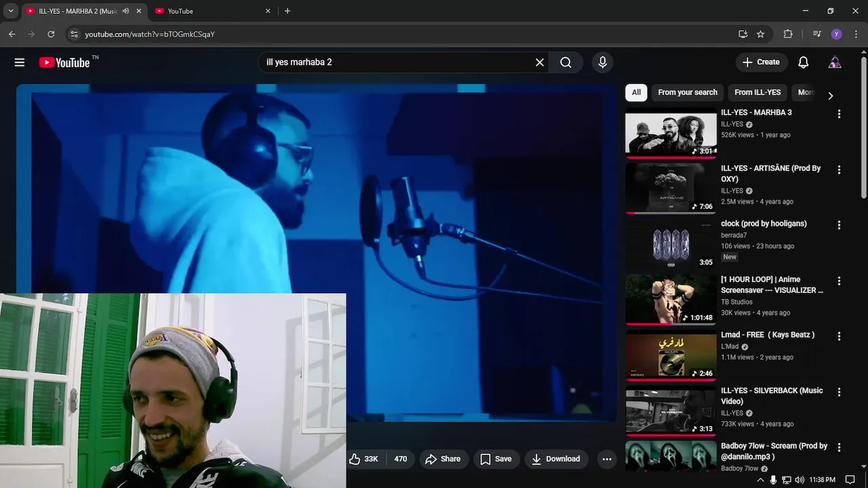Open options for Badboy 7low - Scream
868x488 pixels.
(x=839, y=447)
